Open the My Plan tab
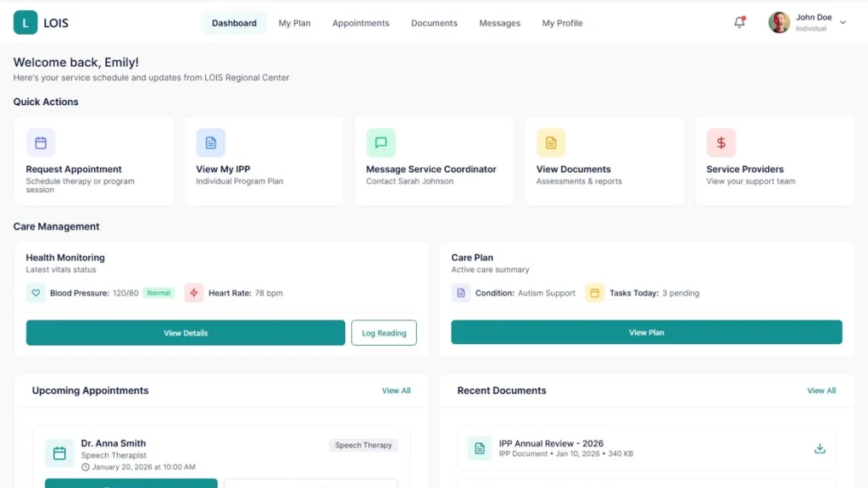Image resolution: width=868 pixels, height=488 pixels. pyautogui.click(x=294, y=23)
